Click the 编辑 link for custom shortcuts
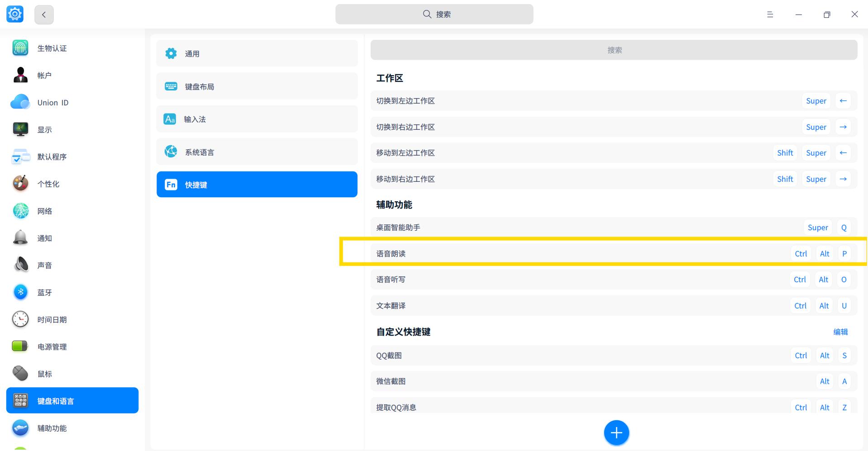Viewport: 868px width, 451px height. (841, 332)
